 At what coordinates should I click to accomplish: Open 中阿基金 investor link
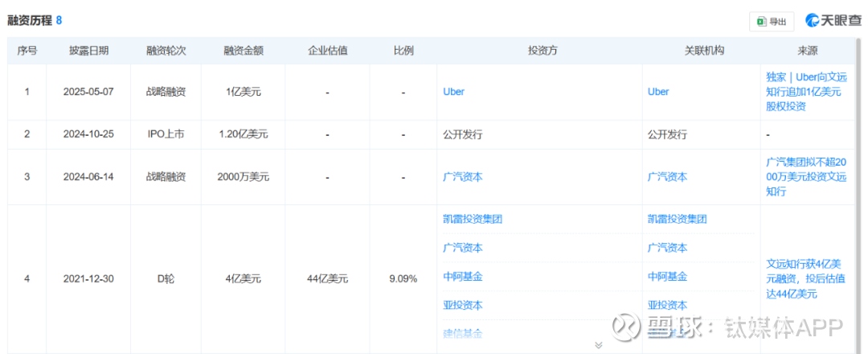pyautogui.click(x=463, y=277)
